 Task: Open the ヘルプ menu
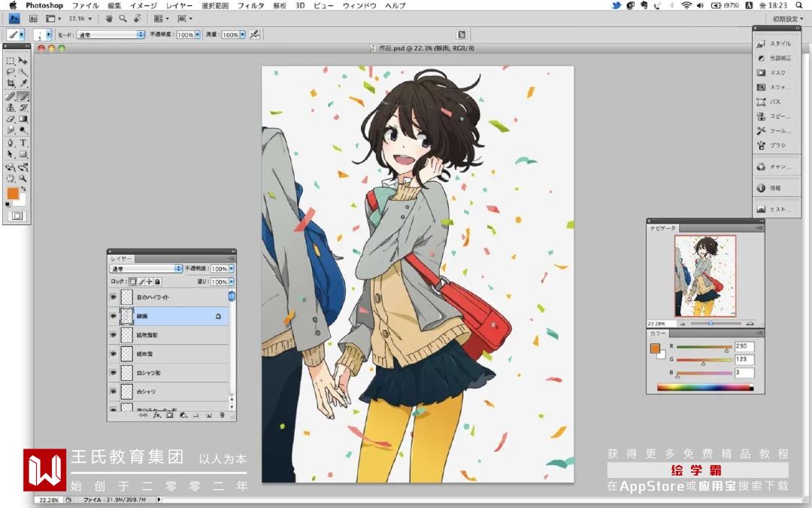tap(395, 5)
